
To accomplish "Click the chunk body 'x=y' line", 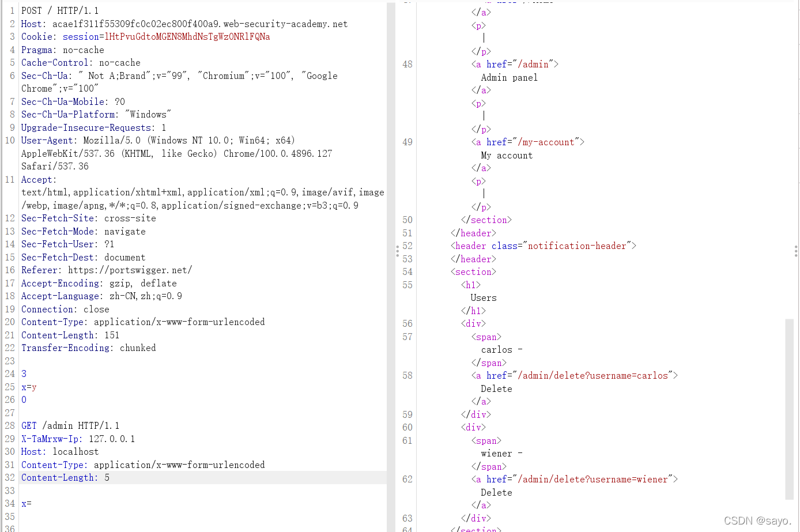I will (x=29, y=387).
